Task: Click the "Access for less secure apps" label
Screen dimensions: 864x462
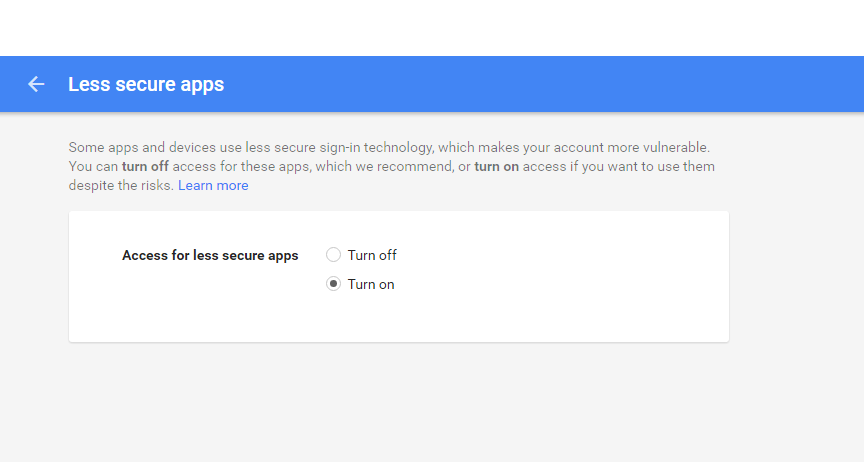Action: pyautogui.click(x=210, y=255)
